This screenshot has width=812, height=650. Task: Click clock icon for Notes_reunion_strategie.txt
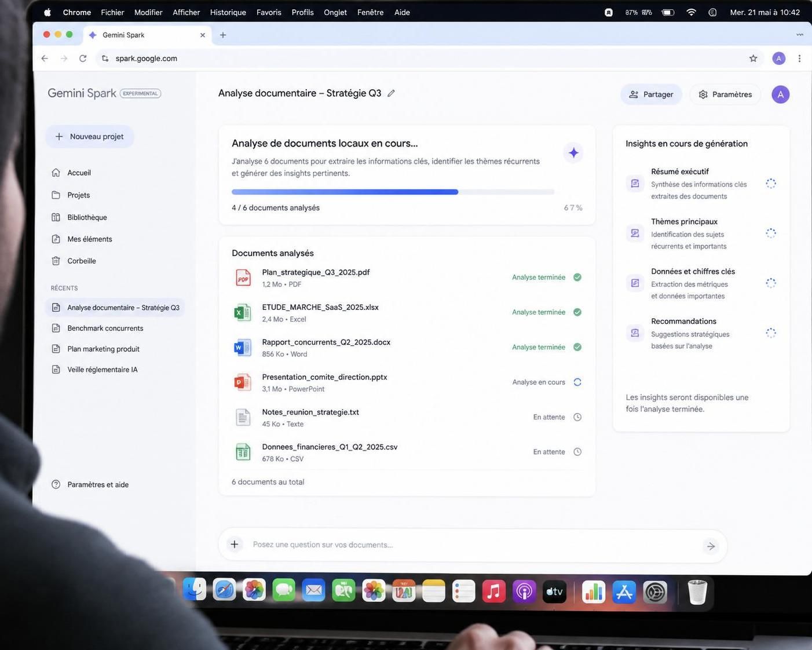pos(577,417)
